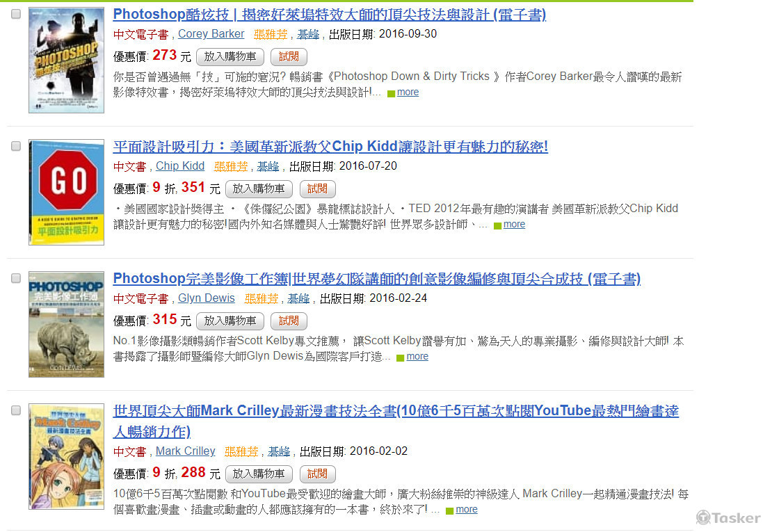Mark the checkbox next to Mark Crilley漫畫技法 book
772x532 pixels.
click(16, 410)
